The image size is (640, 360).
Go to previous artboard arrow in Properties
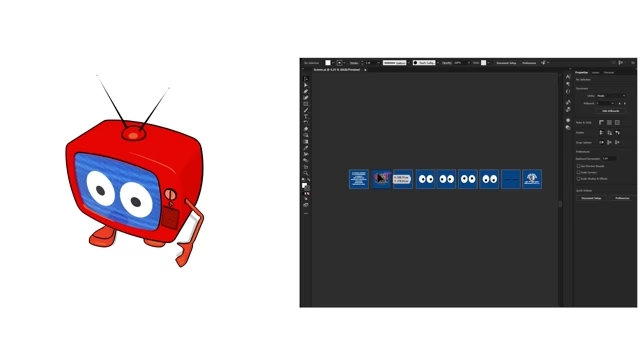click(620, 103)
